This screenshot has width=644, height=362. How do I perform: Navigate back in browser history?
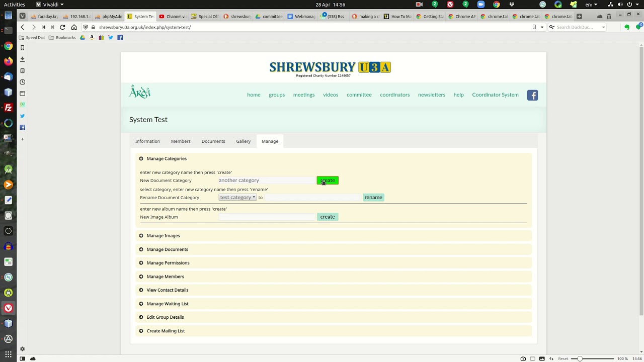(22, 27)
